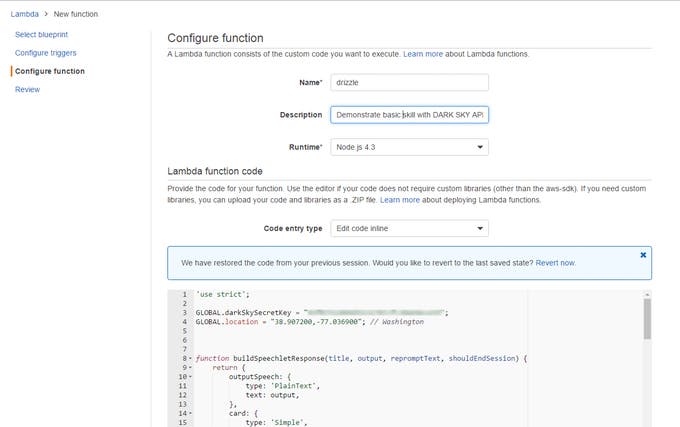Collapse the outputSpeech block at line 10
The image size is (680, 427).
[188, 376]
